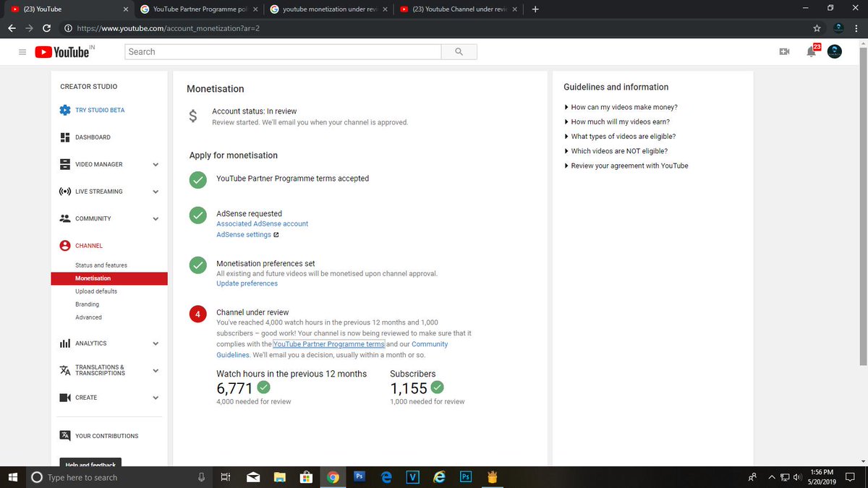Image resolution: width=868 pixels, height=488 pixels.
Task: Expand "Review your agreement with YouTube"
Action: [x=626, y=166]
